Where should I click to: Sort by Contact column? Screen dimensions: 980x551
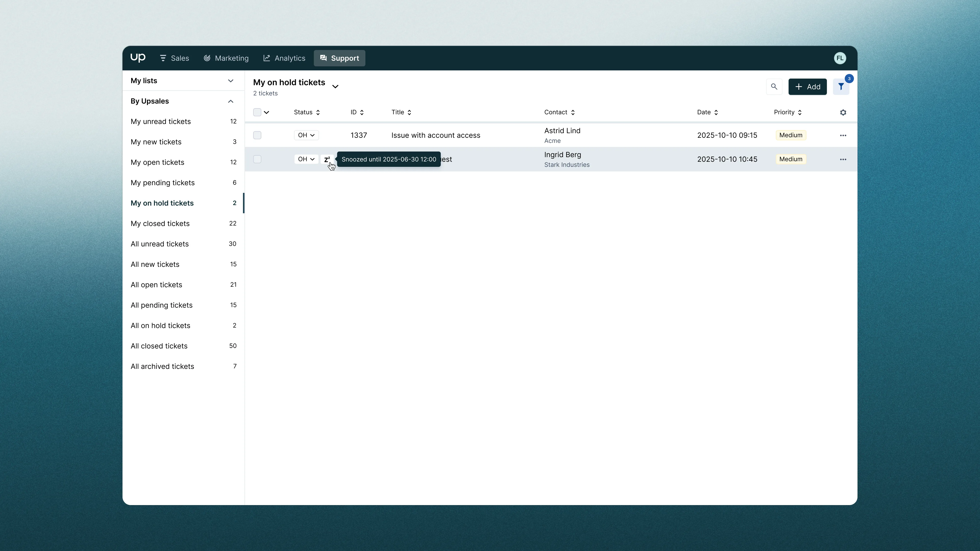(x=559, y=112)
